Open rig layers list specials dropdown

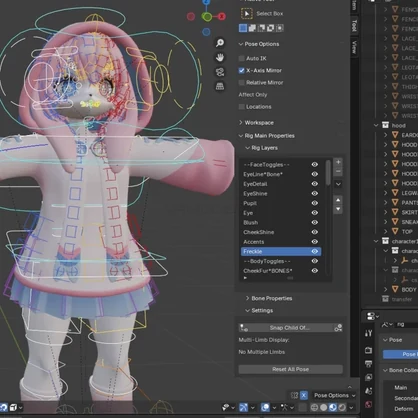point(338,184)
